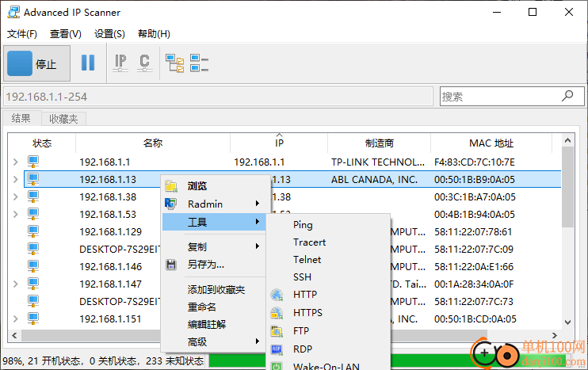Click the FTP folder icon

[277, 331]
